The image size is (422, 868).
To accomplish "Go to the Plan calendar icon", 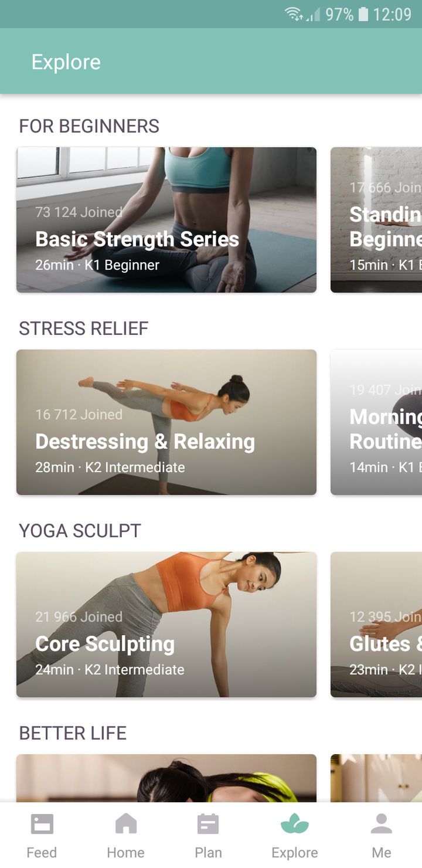I will (208, 823).
